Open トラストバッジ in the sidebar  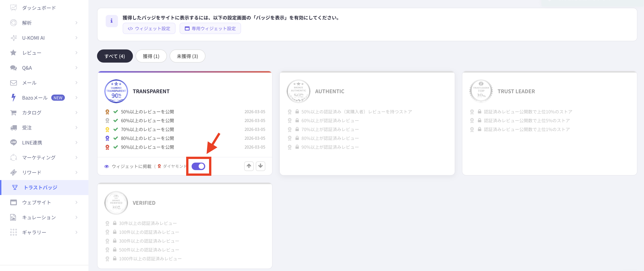(41, 188)
